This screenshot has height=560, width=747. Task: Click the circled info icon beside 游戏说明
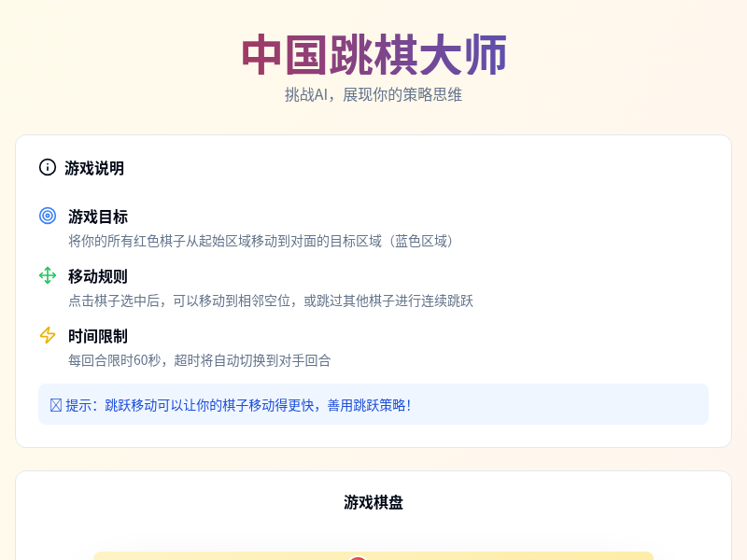point(48,169)
